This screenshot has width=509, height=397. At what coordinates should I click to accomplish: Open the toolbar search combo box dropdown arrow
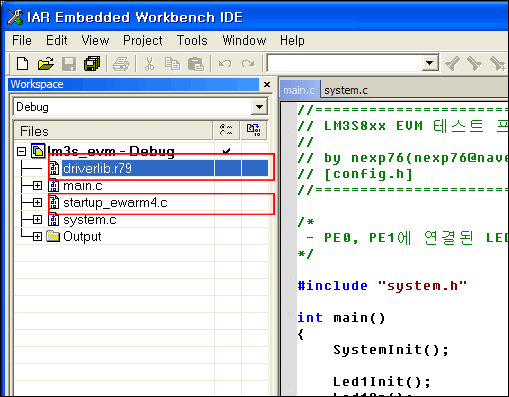[430, 63]
